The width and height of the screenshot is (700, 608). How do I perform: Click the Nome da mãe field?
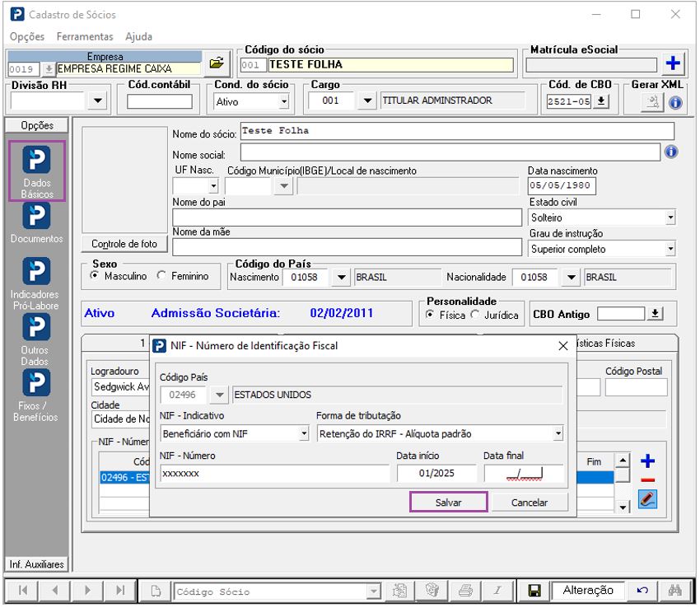[347, 247]
